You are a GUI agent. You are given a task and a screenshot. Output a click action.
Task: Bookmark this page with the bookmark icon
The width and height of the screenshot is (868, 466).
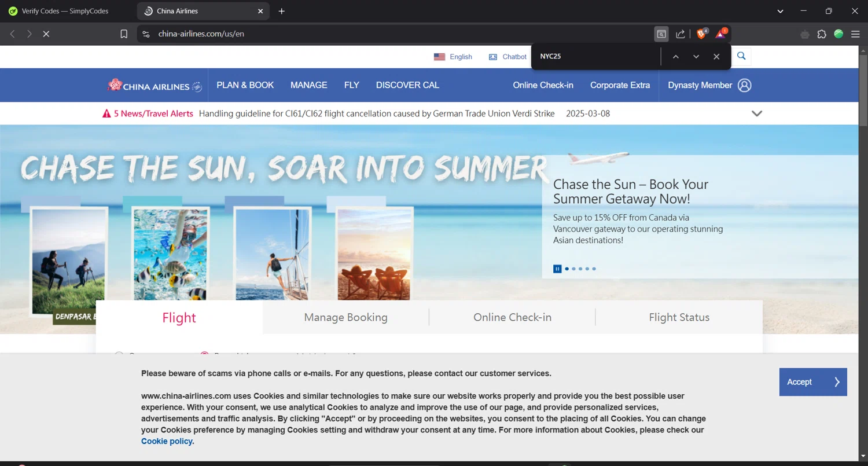pos(124,34)
